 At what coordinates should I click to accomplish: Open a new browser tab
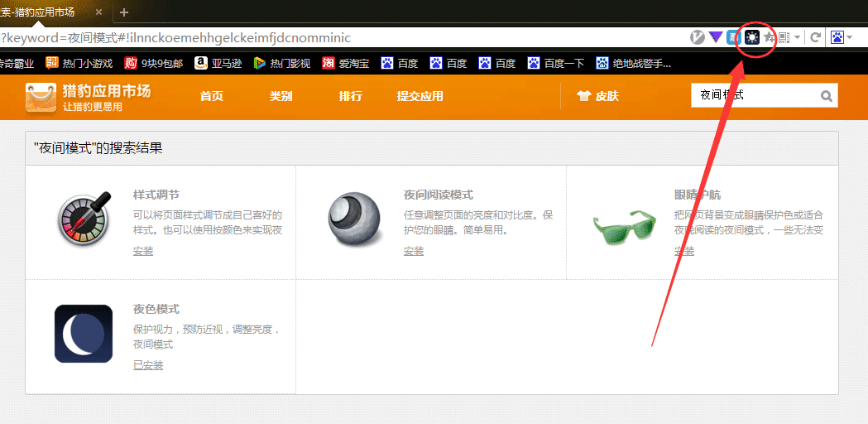click(x=124, y=12)
